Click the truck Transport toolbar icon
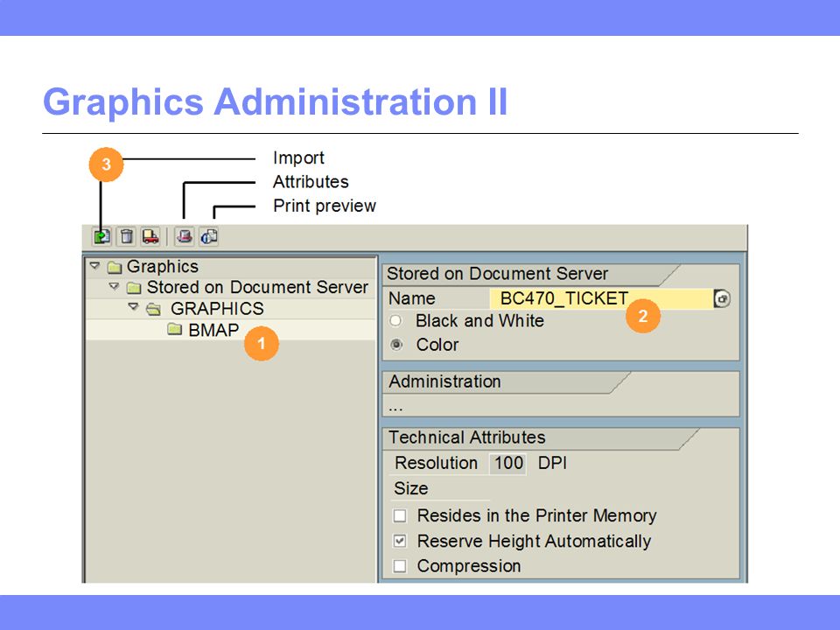The image size is (840, 630). click(x=150, y=236)
